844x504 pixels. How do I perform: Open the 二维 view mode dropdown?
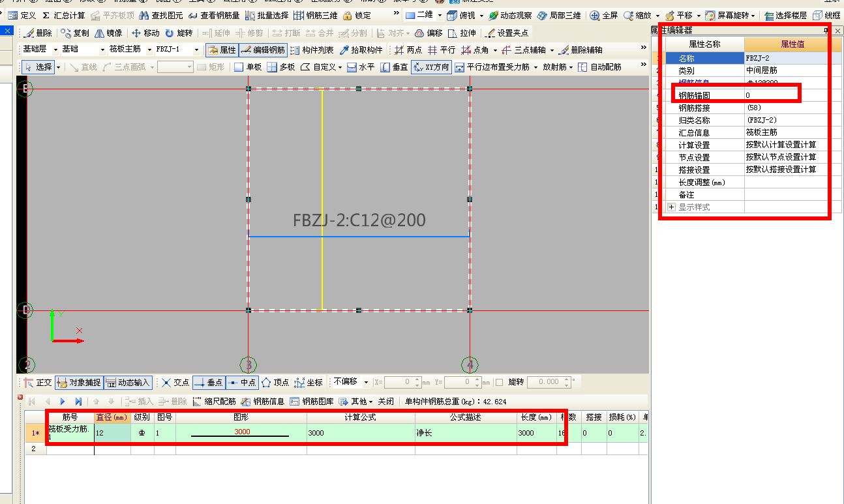439,16
